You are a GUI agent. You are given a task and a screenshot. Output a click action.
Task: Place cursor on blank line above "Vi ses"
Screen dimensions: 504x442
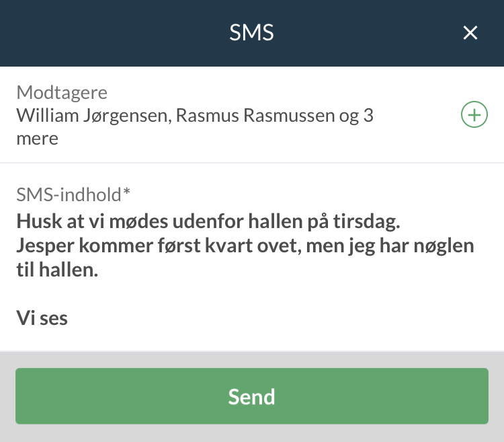(134, 294)
